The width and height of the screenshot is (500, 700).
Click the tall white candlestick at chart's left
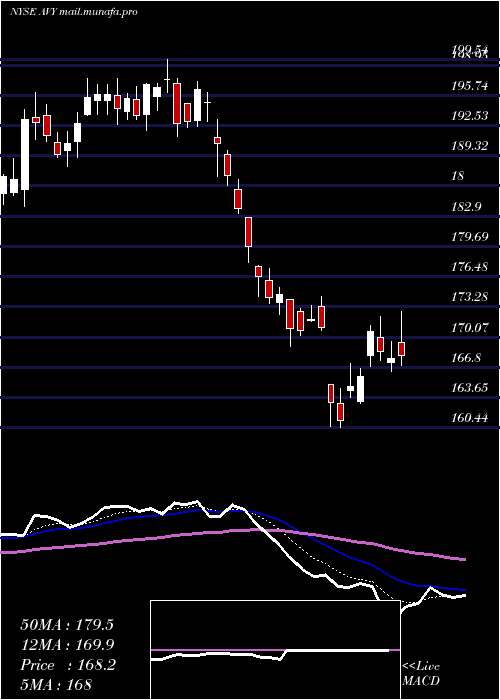point(25,154)
